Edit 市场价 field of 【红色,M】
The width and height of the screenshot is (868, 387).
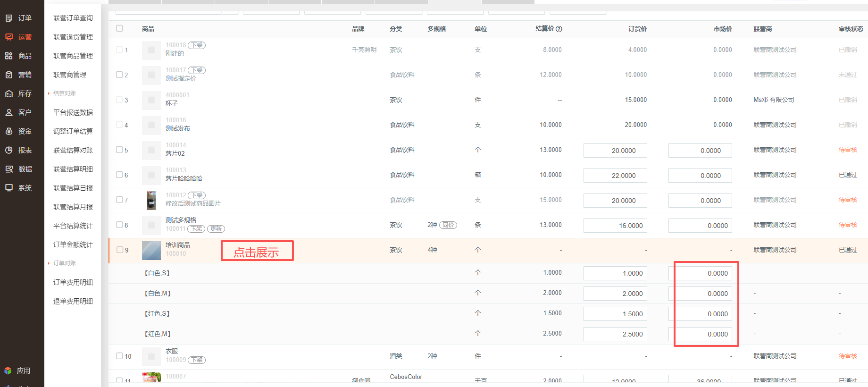(x=700, y=334)
